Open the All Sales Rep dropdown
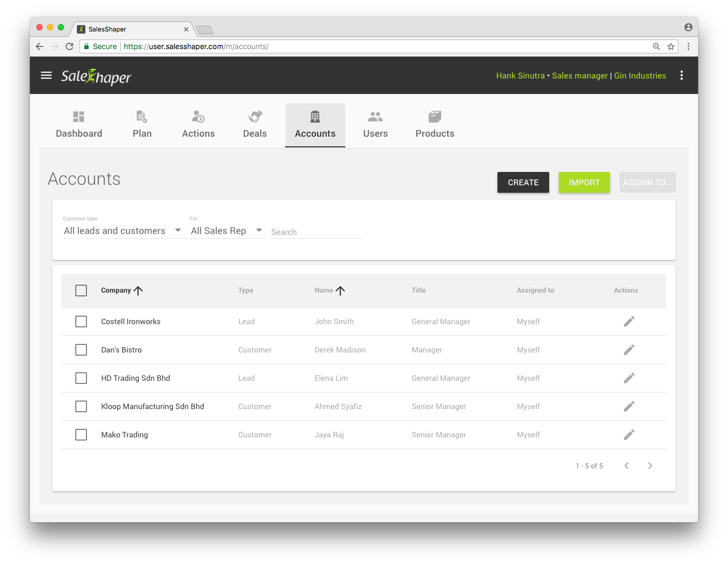The width and height of the screenshot is (728, 565). (227, 231)
